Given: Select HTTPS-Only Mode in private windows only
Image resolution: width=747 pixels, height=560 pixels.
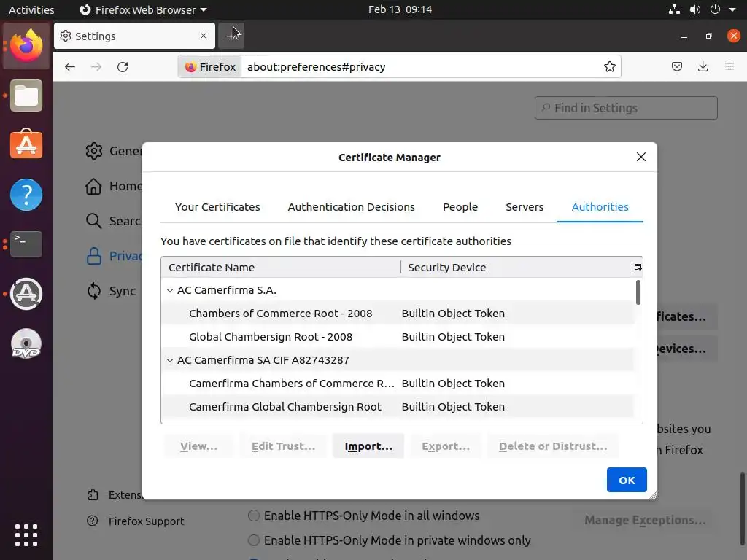Looking at the screenshot, I should coord(254,540).
